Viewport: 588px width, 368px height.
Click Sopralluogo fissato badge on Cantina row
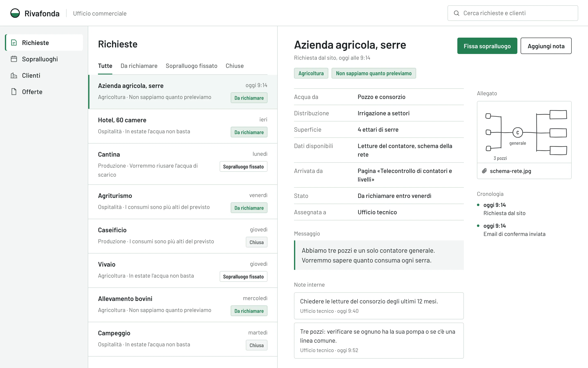(x=243, y=166)
